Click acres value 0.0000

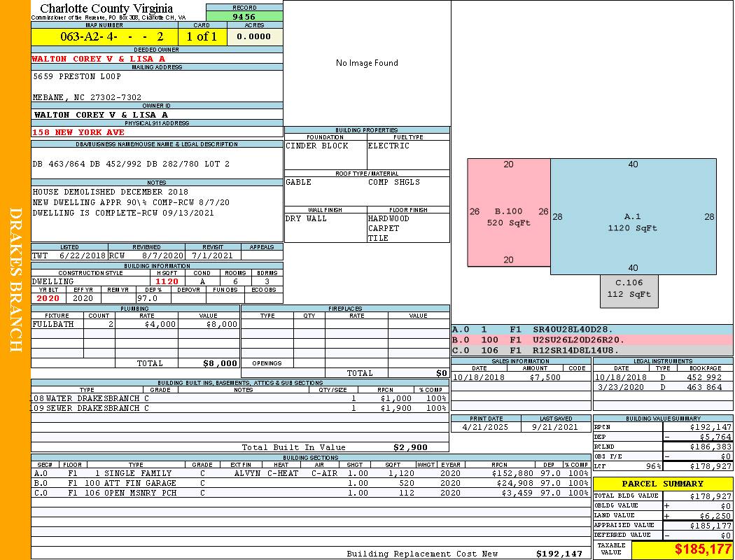(254, 36)
